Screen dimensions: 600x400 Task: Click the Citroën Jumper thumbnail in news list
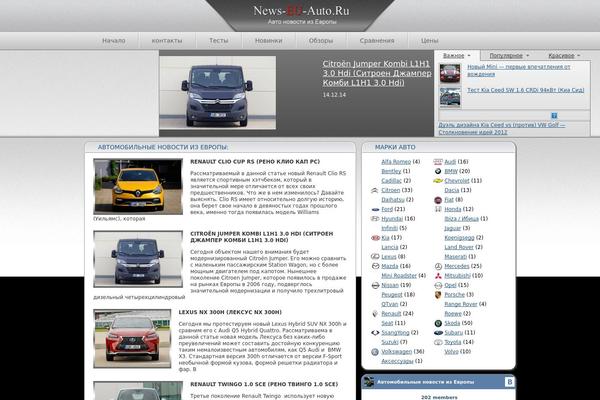[x=138, y=259]
